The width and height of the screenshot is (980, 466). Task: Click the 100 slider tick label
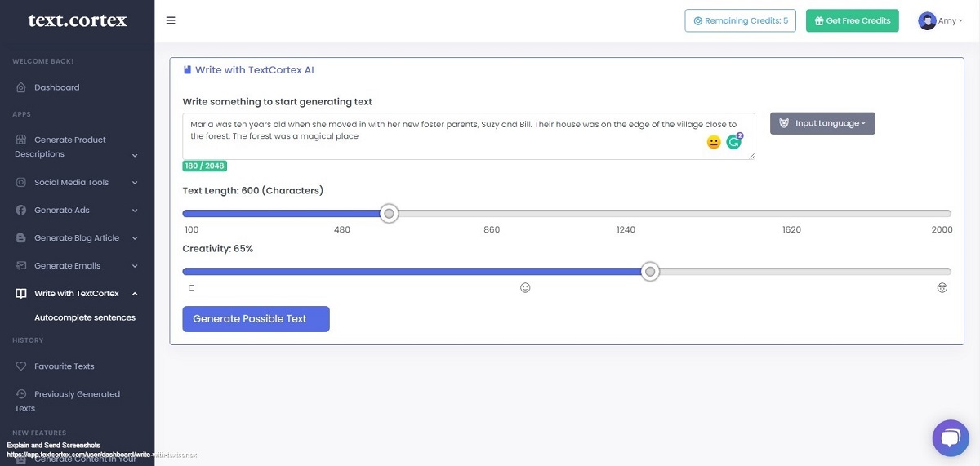tap(192, 229)
